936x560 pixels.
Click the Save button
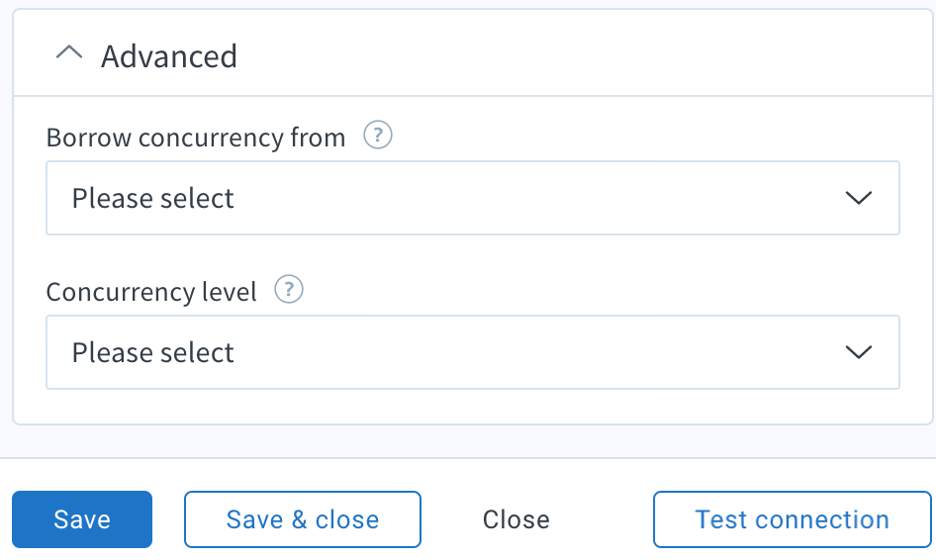[82, 519]
